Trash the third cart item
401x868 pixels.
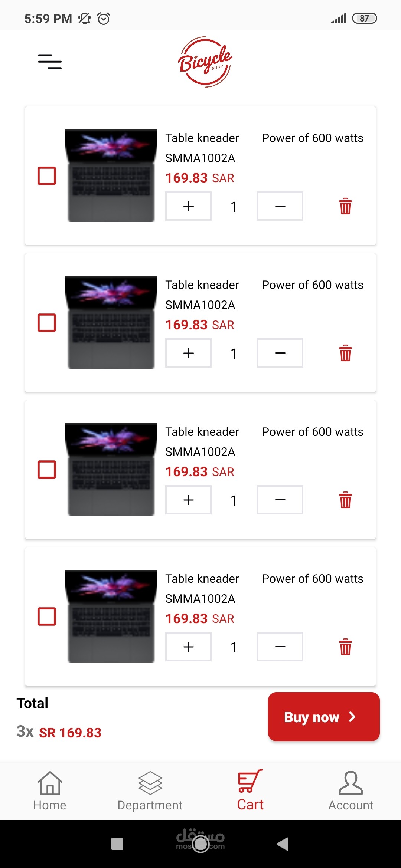345,500
